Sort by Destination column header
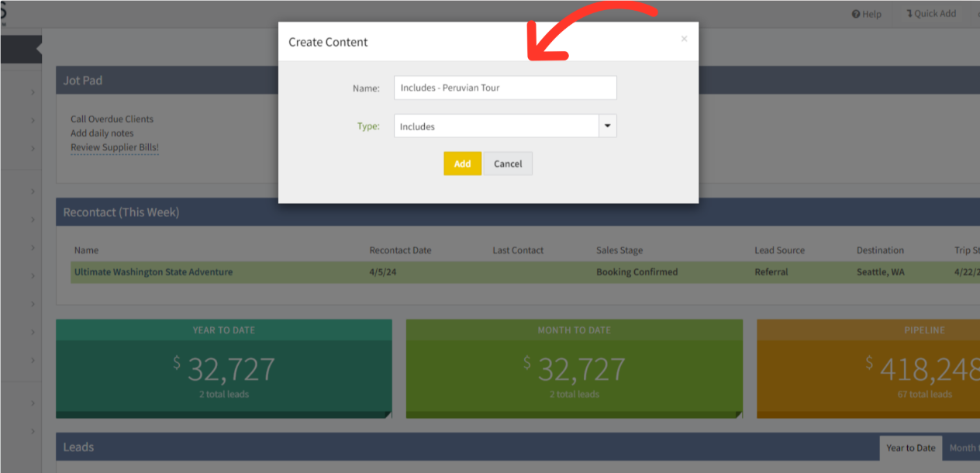 [880, 250]
